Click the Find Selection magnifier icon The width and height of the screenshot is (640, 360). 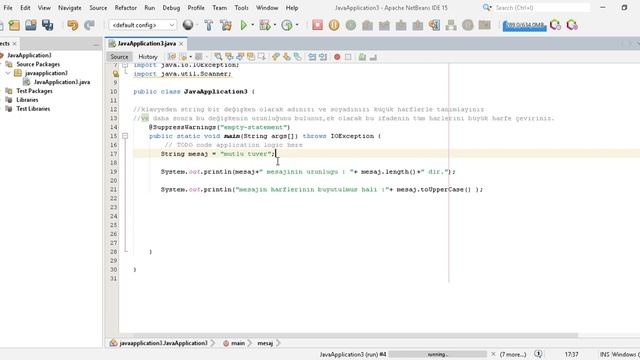[x=218, y=57]
